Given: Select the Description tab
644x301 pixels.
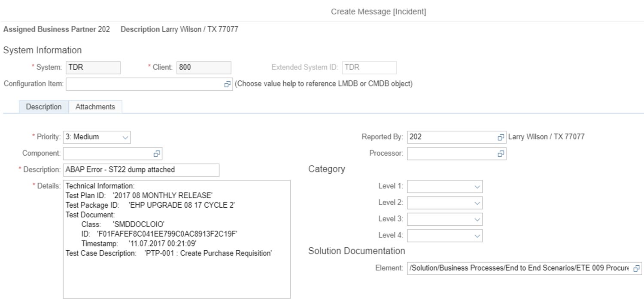Looking at the screenshot, I should point(44,107).
